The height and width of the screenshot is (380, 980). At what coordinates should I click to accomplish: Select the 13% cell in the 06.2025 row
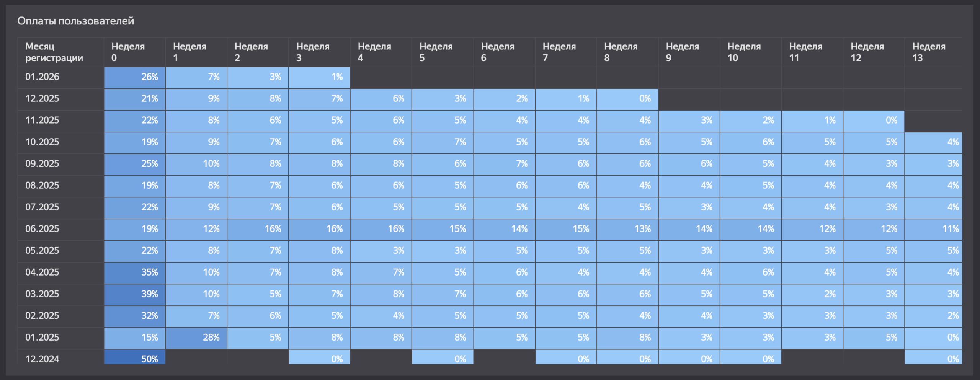tap(627, 229)
